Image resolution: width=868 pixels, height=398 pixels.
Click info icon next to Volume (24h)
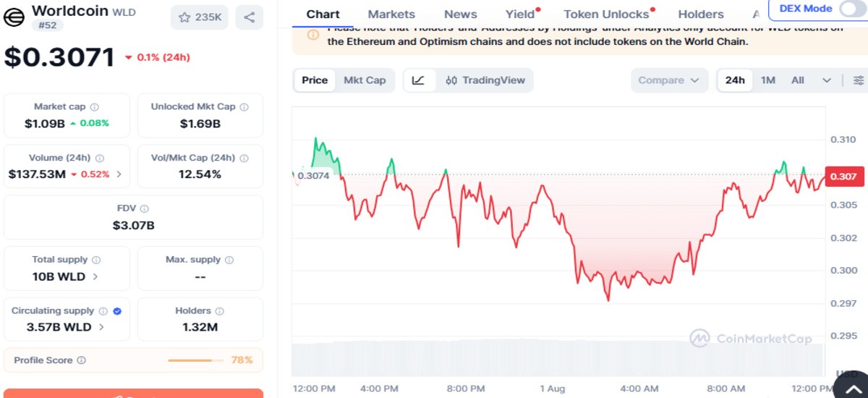pos(99,158)
